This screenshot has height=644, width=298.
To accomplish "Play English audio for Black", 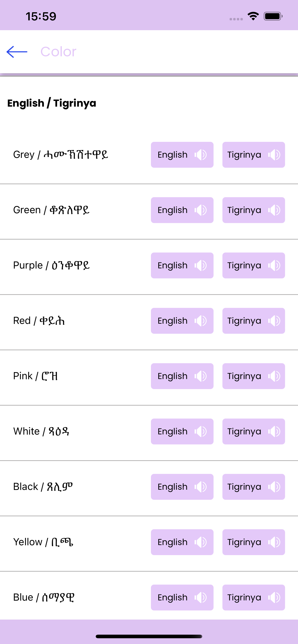I will 182,487.
